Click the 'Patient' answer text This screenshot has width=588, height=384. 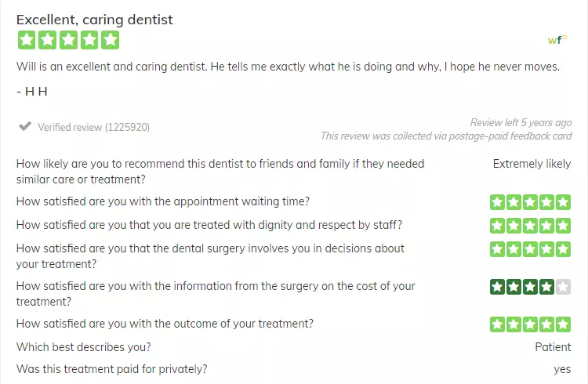tap(553, 347)
